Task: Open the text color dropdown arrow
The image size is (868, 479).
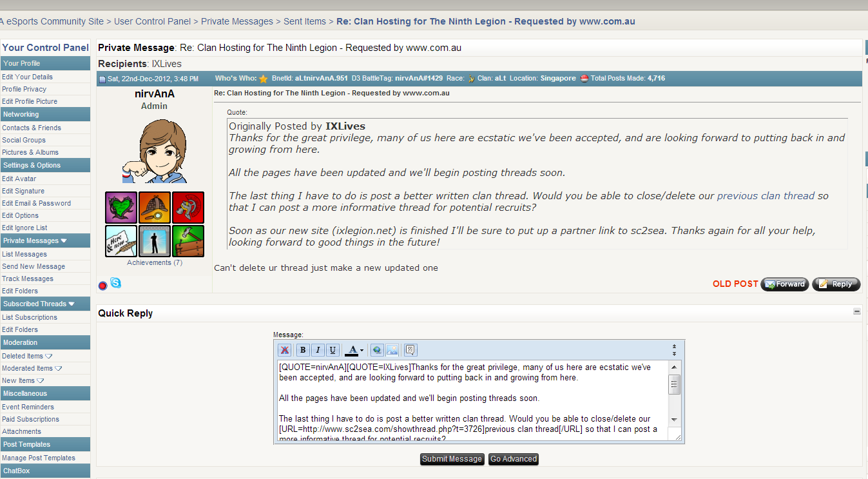Action: pyautogui.click(x=362, y=351)
